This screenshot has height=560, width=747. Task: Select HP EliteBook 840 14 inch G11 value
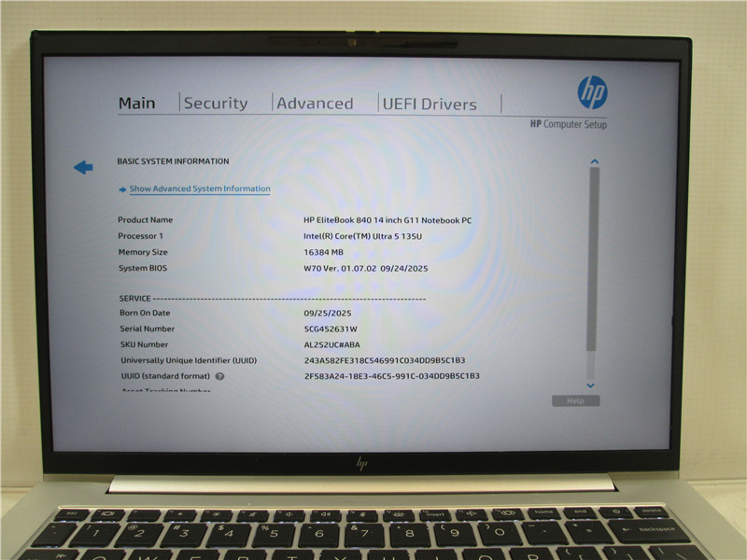(x=388, y=220)
